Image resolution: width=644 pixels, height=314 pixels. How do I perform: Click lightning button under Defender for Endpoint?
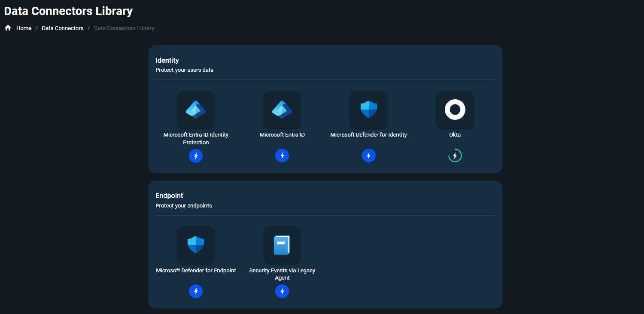click(196, 291)
